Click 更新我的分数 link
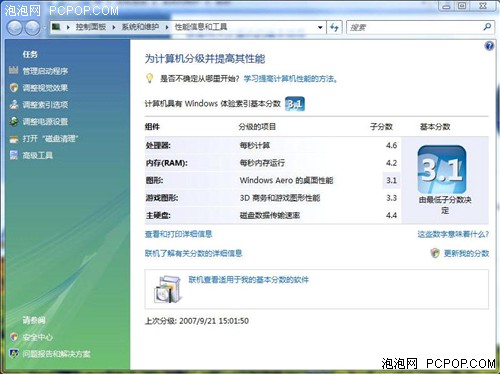Viewport: 500px width, 374px height. click(x=466, y=253)
